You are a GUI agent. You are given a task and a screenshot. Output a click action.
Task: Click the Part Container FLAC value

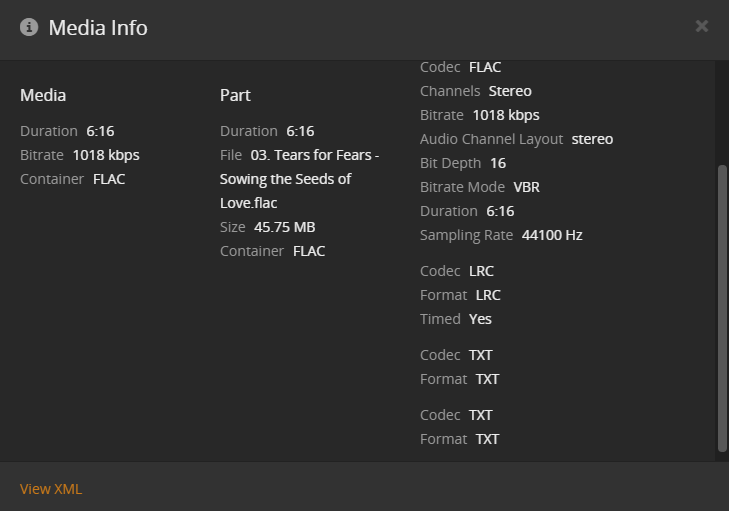309,251
